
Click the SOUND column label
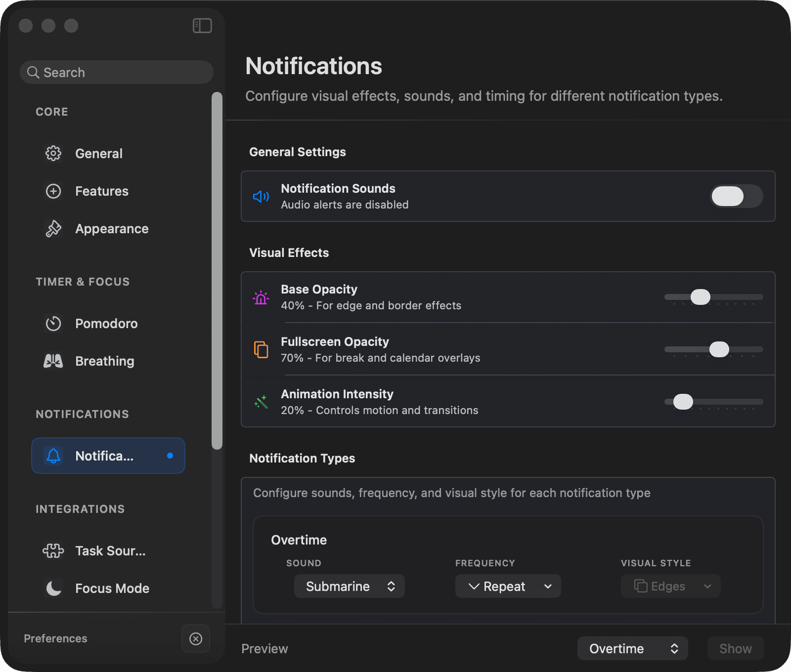point(304,563)
